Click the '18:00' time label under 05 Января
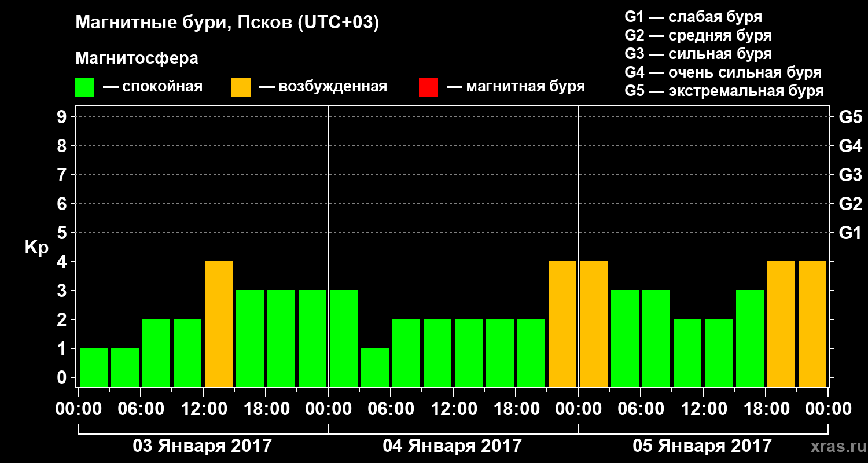868x463 pixels. (766, 409)
